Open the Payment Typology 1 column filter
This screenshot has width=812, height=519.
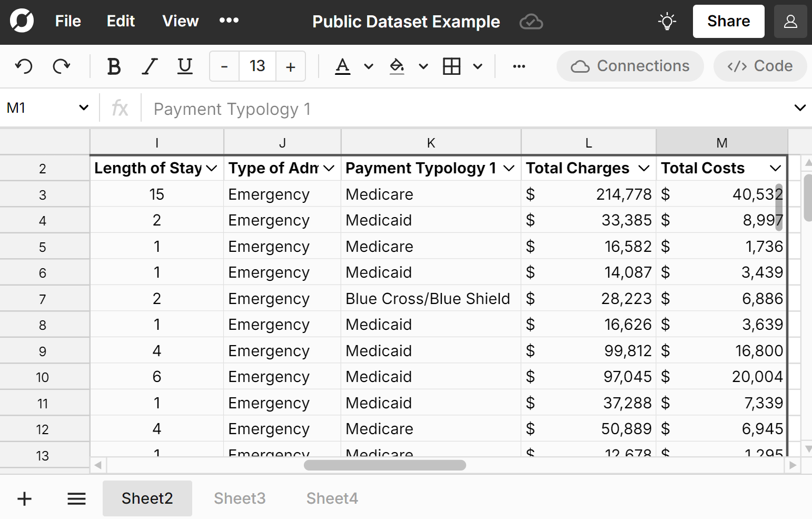tap(509, 168)
